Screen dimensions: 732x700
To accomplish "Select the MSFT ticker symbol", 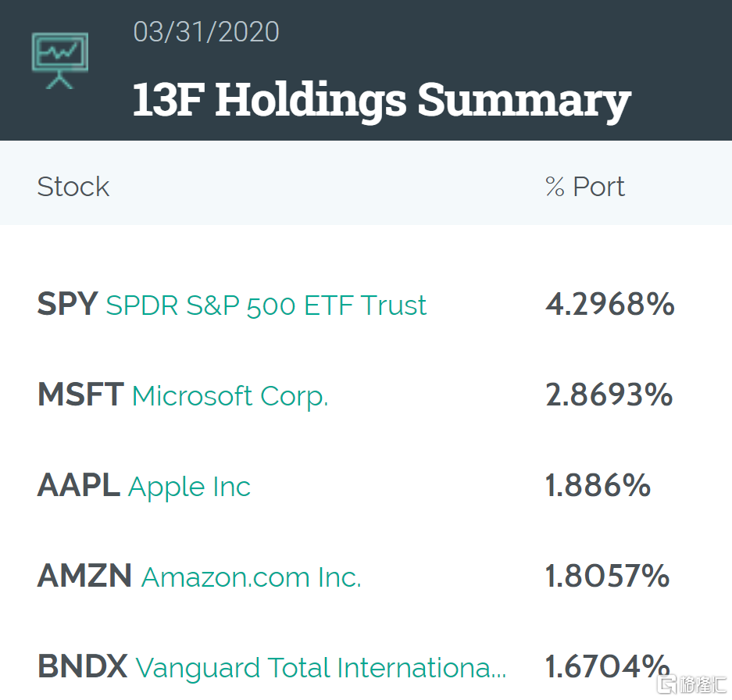I will pos(80,395).
